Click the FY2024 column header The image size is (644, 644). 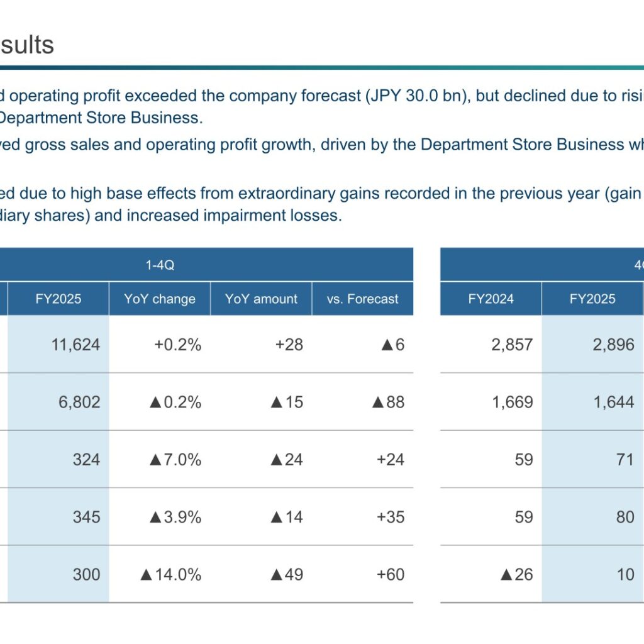click(x=491, y=299)
